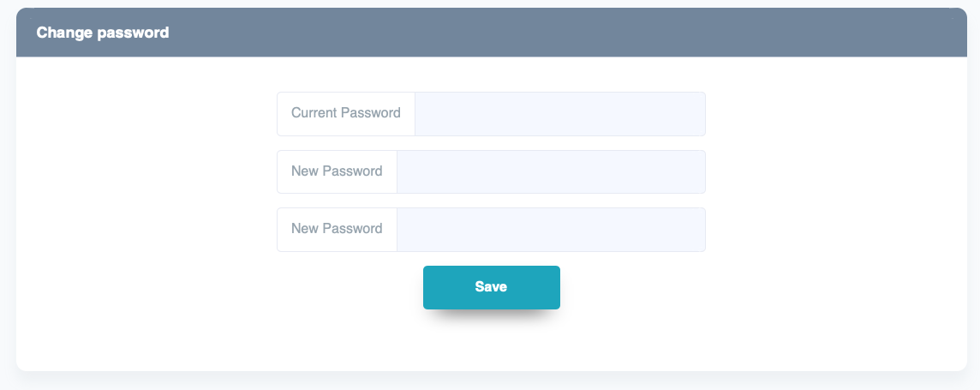Click the Change password header title

[103, 33]
